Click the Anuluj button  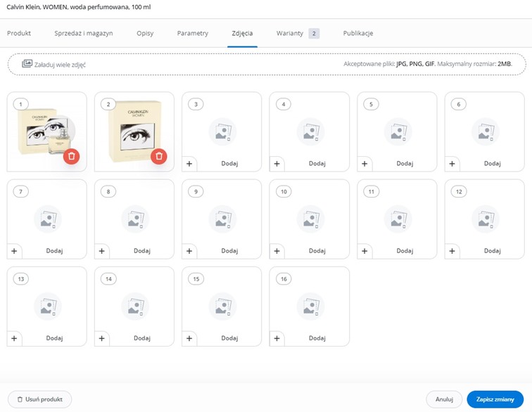444,399
